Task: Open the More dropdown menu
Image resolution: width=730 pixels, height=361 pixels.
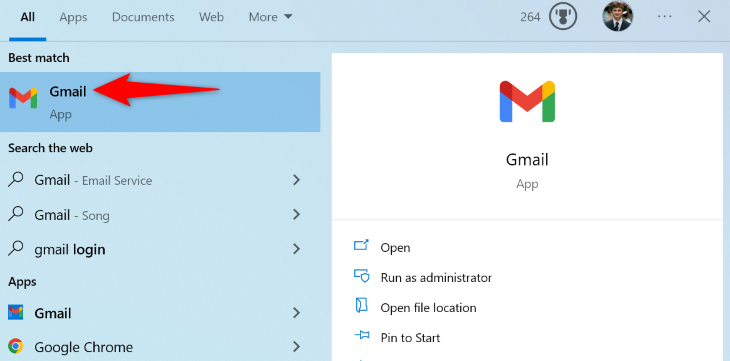Action: point(270,17)
